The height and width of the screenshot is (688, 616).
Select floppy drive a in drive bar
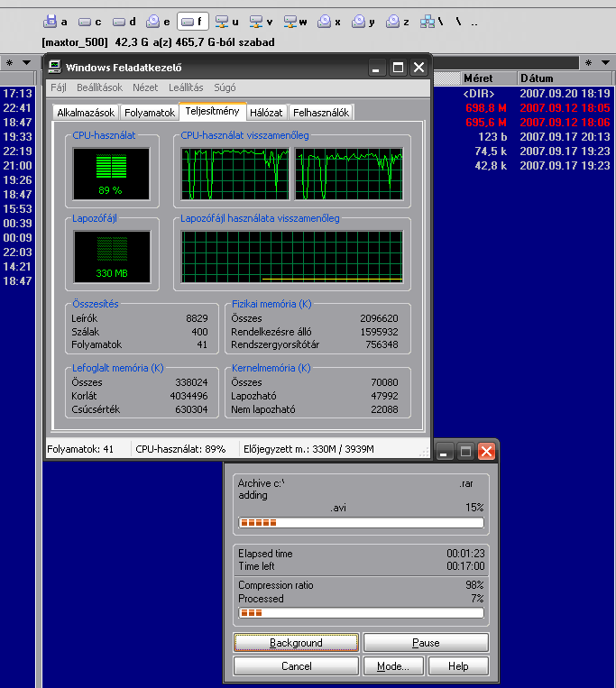tap(56, 21)
